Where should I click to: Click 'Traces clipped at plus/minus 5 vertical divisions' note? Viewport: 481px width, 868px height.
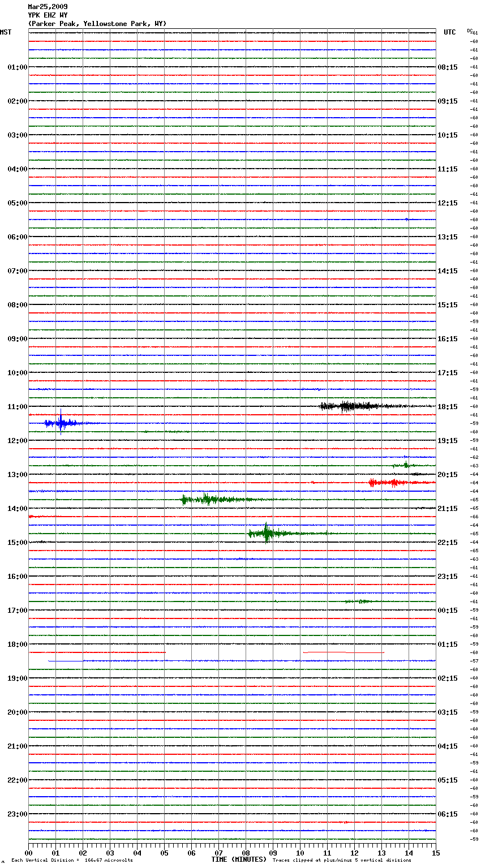(x=342, y=861)
